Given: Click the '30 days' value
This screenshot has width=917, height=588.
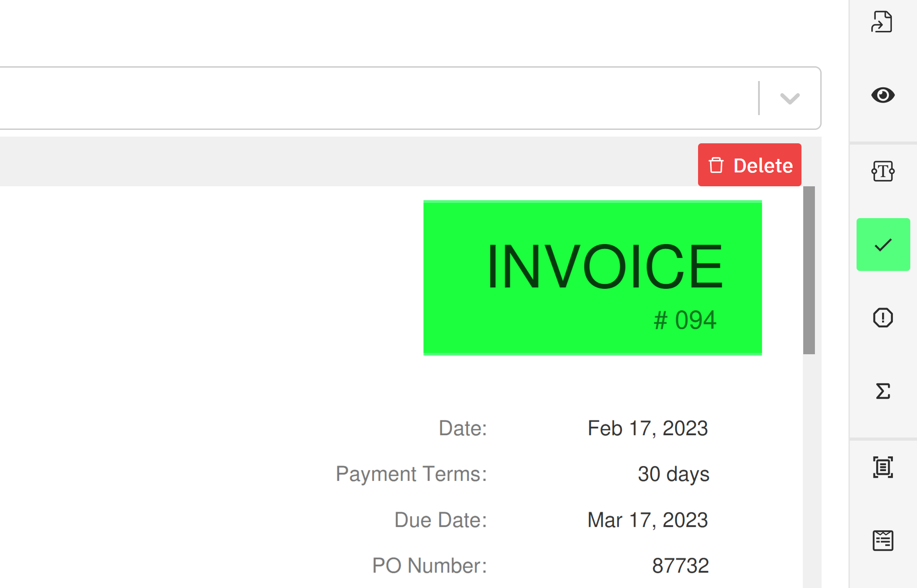Looking at the screenshot, I should point(673,474).
